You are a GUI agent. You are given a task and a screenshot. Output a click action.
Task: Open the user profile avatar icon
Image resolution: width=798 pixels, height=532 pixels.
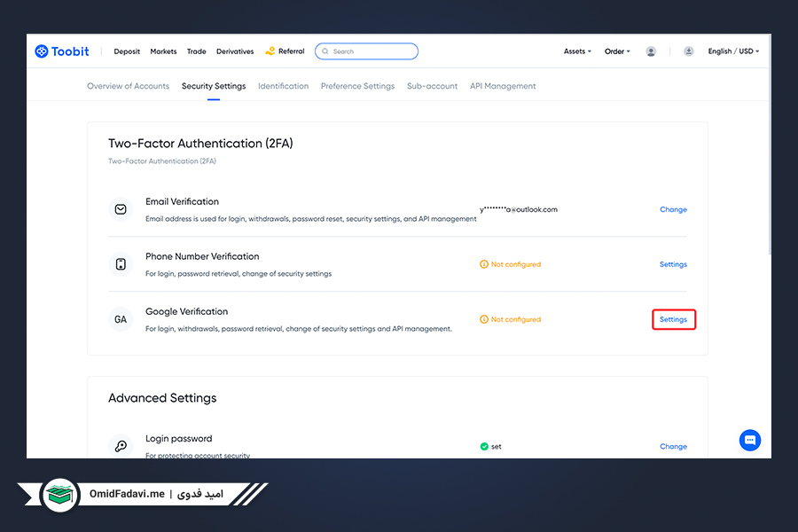pyautogui.click(x=651, y=51)
